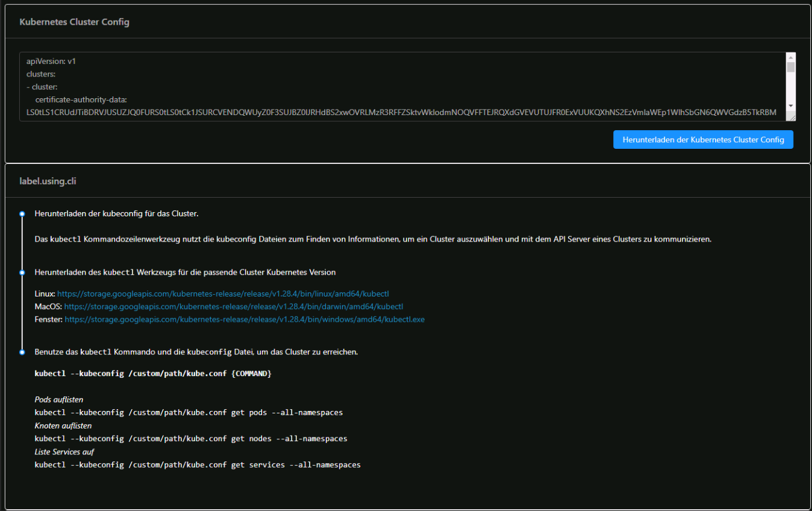This screenshot has height=511, width=812.
Task: Click the Pods auflisten label
Action: (x=59, y=399)
